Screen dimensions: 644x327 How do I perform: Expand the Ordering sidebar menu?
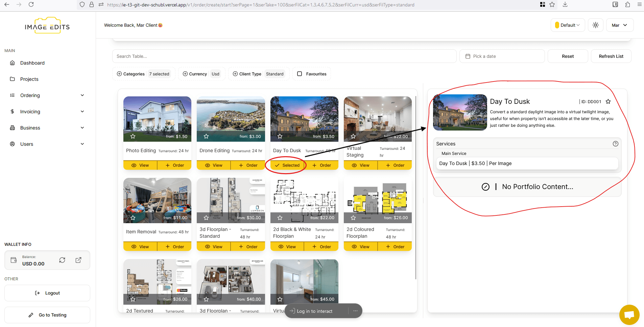(47, 95)
